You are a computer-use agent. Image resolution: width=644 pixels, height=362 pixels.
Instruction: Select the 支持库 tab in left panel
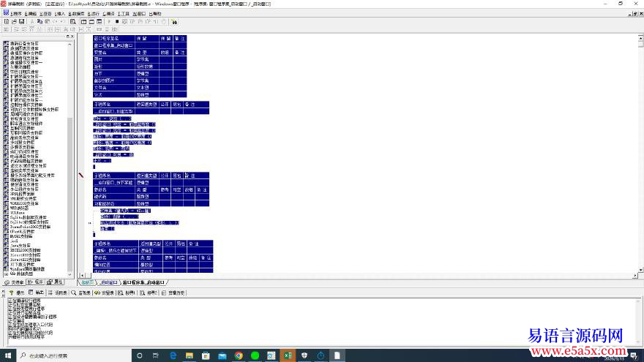point(15,282)
